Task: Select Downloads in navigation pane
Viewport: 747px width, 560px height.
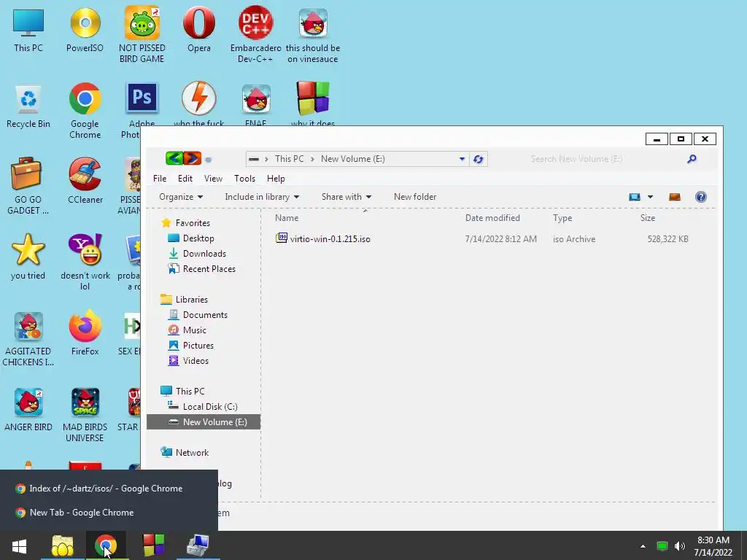Action: pos(198,253)
